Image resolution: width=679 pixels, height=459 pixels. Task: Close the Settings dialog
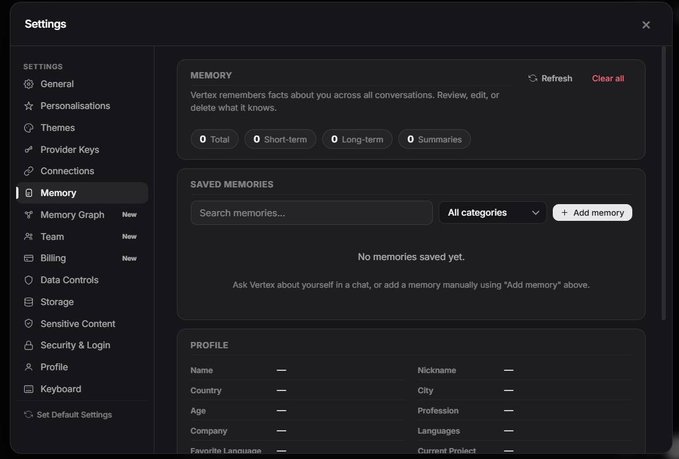tap(646, 25)
